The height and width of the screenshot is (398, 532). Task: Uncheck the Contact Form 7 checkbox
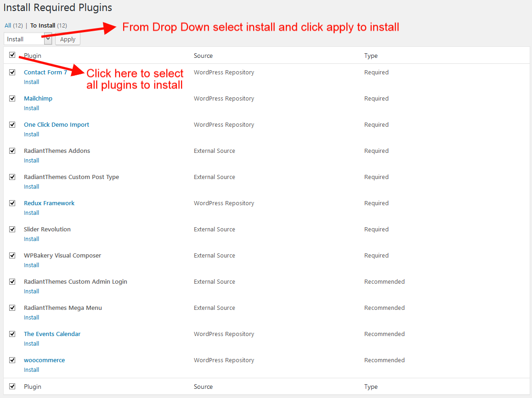coord(12,72)
